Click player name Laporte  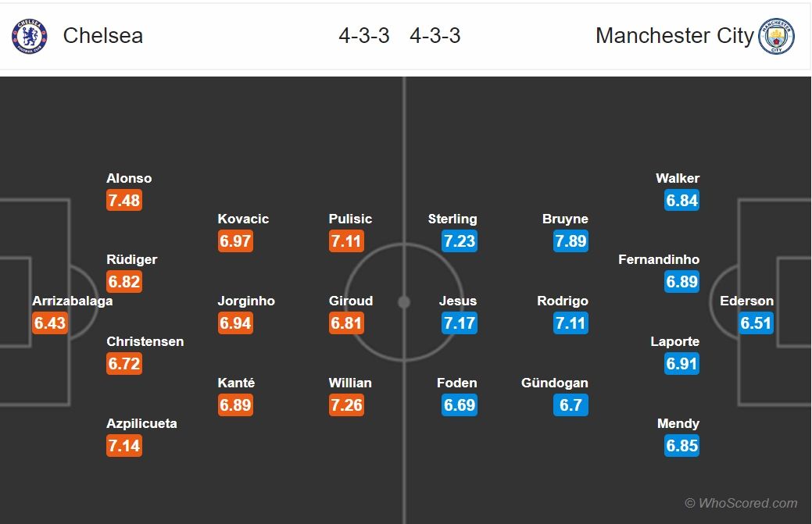(x=674, y=341)
